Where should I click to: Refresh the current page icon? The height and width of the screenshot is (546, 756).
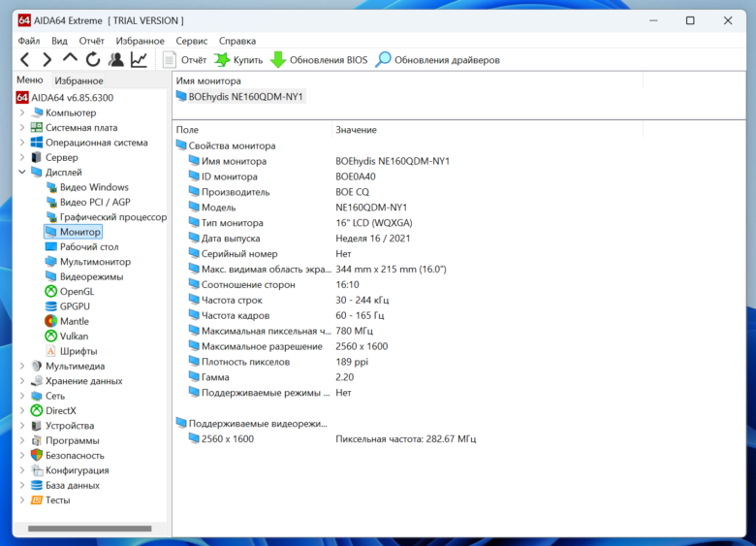coord(93,60)
